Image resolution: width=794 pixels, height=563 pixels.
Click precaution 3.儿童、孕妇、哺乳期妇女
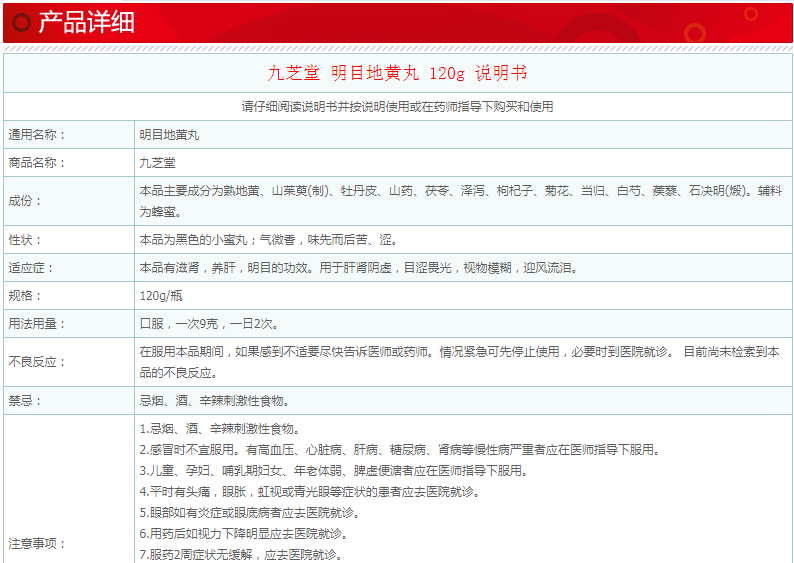(x=334, y=470)
